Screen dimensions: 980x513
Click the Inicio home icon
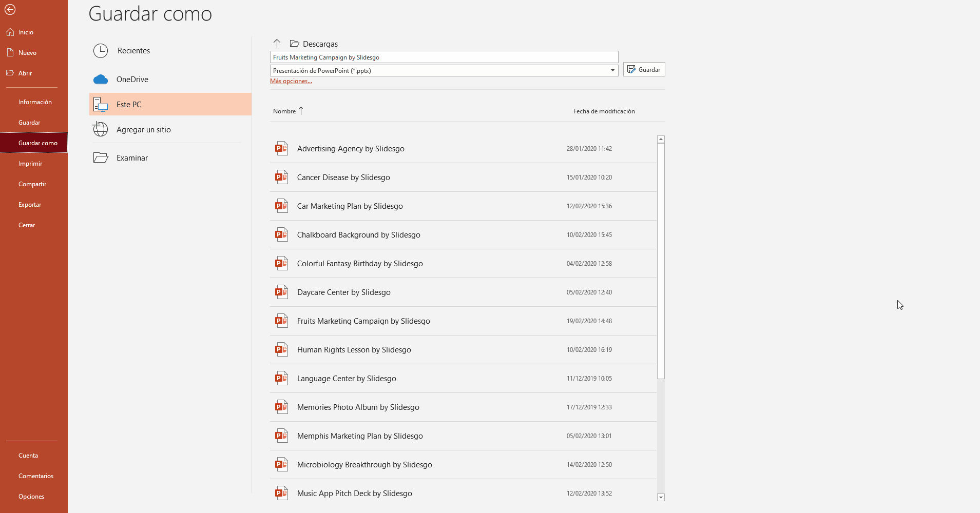(x=10, y=32)
